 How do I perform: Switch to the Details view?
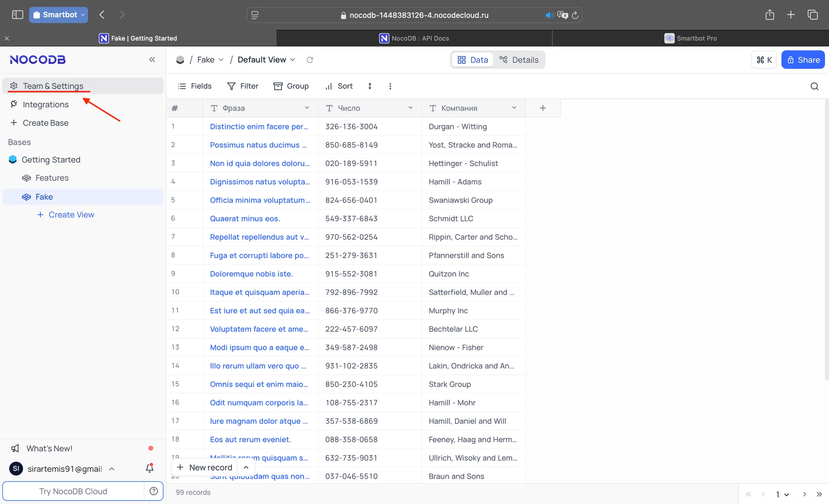(519, 60)
